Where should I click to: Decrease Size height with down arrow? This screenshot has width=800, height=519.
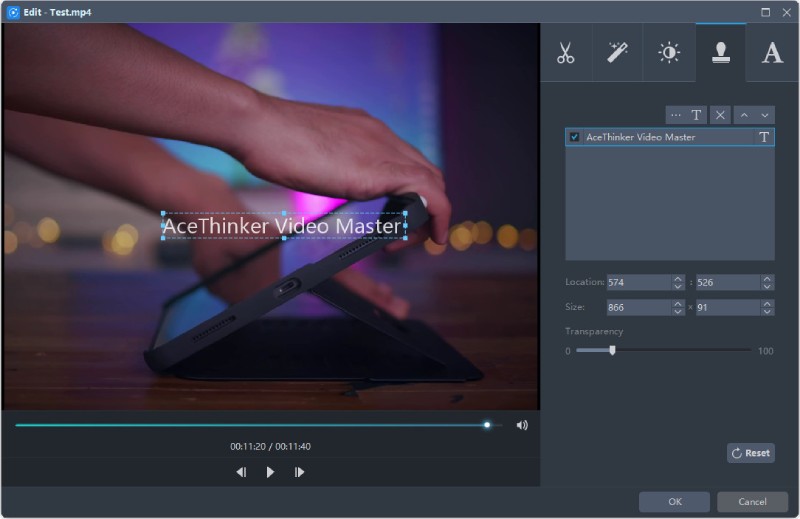[767, 311]
